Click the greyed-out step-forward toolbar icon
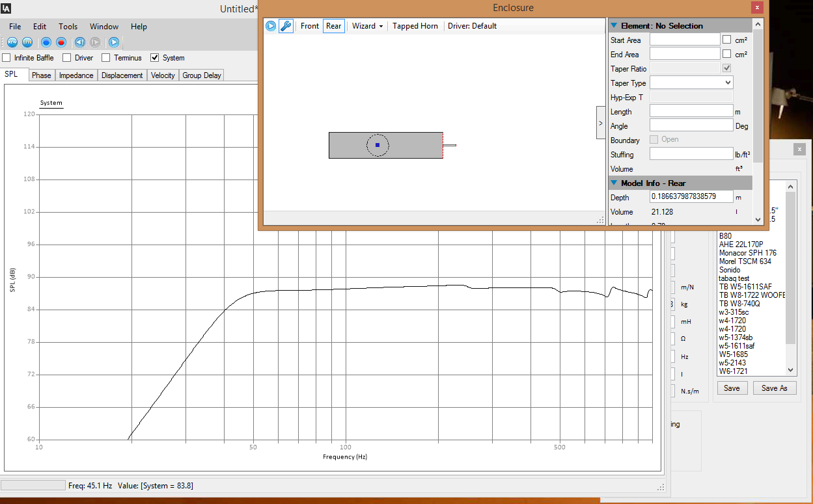Viewport: 813px width, 504px height. pos(95,42)
